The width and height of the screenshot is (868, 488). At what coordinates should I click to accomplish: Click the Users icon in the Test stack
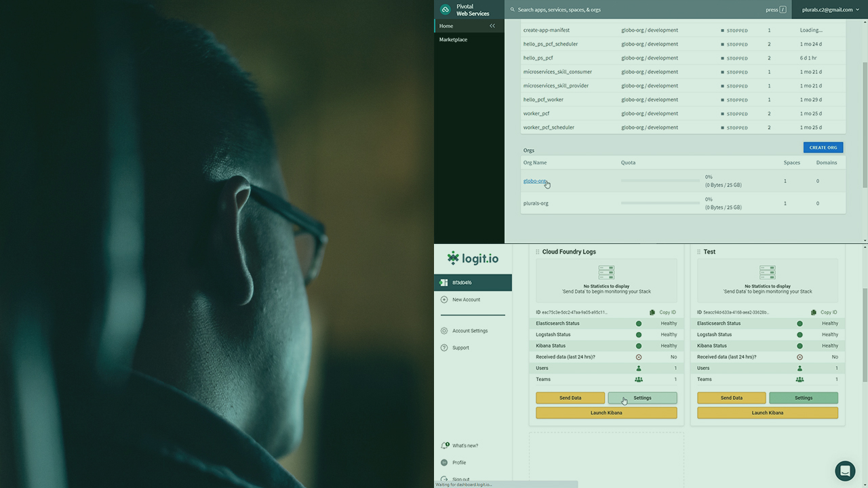[799, 368]
